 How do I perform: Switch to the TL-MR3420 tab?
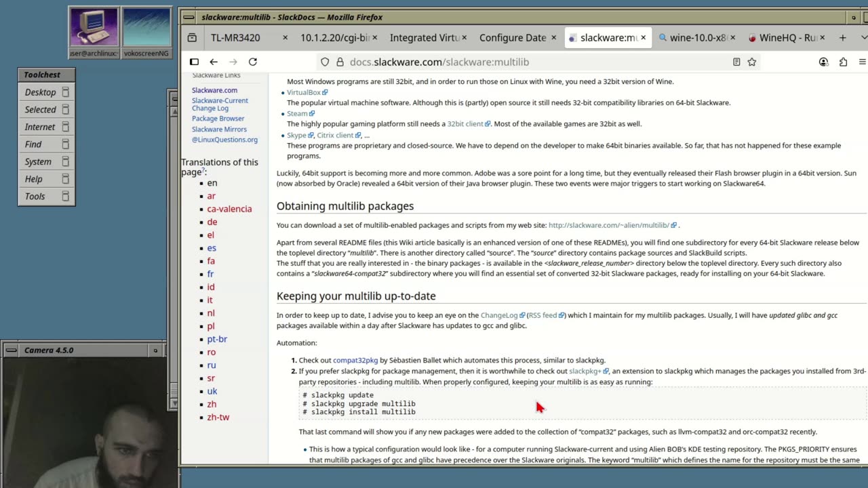point(235,38)
